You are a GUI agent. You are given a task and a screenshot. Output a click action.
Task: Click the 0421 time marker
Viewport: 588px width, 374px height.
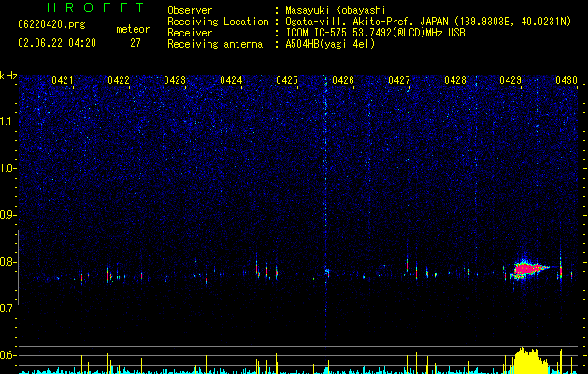pos(63,80)
